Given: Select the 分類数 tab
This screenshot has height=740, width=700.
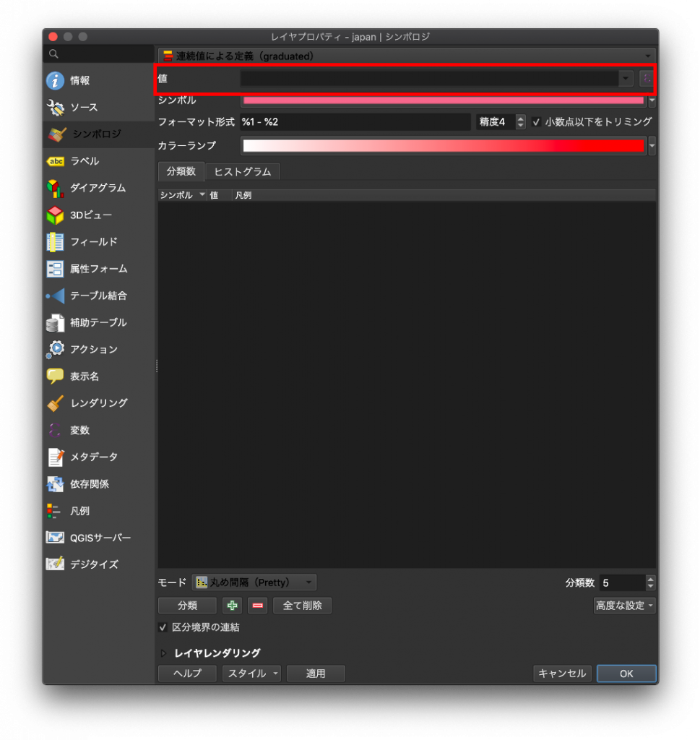Looking at the screenshot, I should [x=181, y=171].
